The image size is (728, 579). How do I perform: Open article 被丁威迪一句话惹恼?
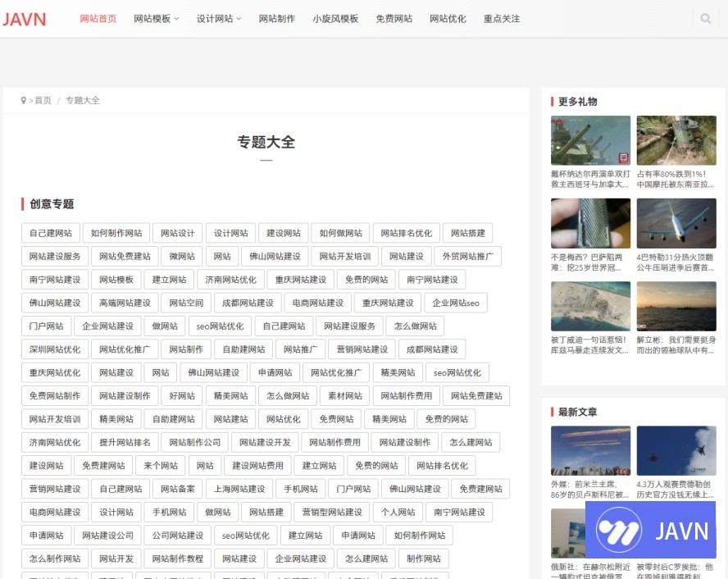[589, 345]
